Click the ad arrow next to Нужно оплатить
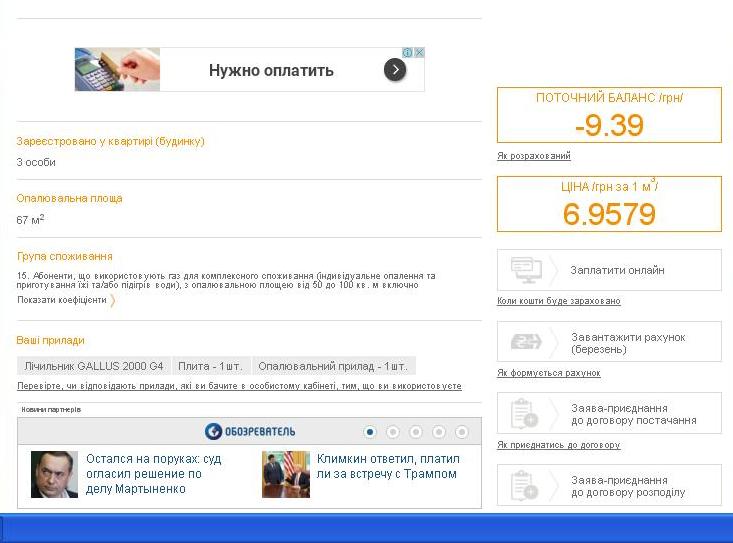This screenshot has height=543, width=733. (395, 70)
